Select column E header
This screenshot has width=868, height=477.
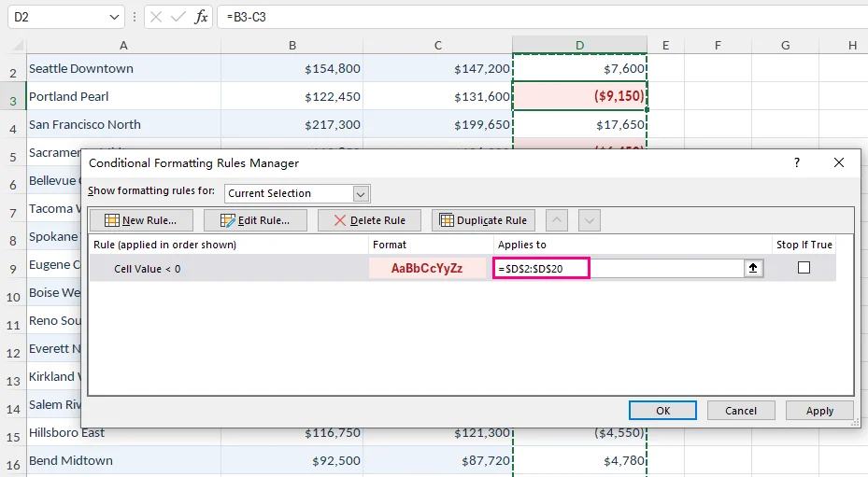pos(665,46)
